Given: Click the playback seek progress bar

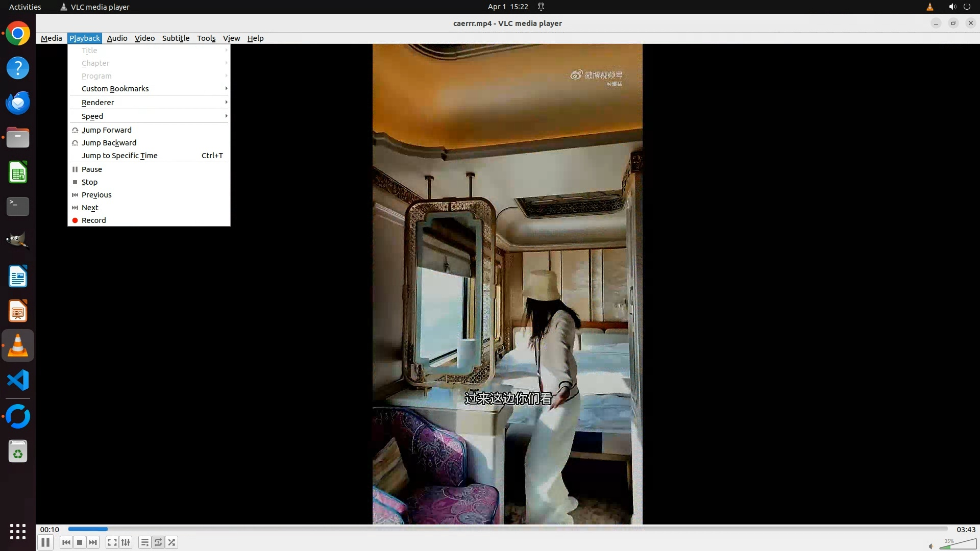Looking at the screenshot, I should pyautogui.click(x=507, y=529).
